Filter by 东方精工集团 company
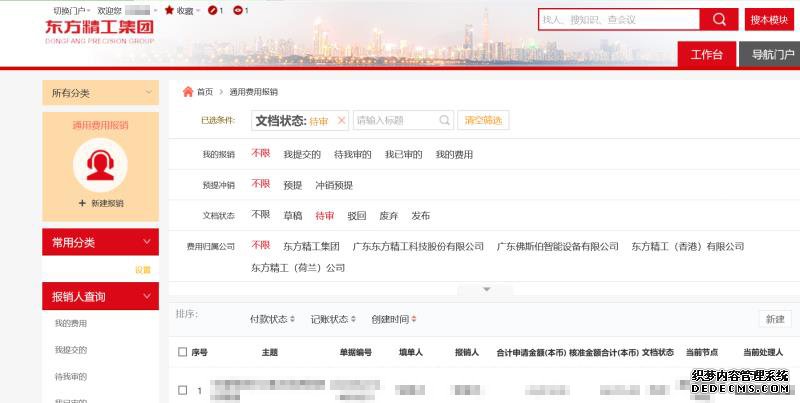 [311, 246]
